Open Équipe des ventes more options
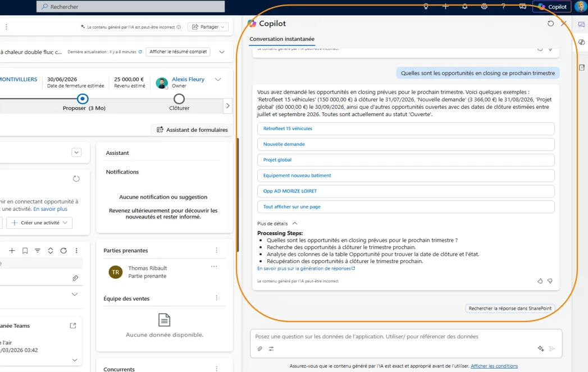The image size is (588, 372). pyautogui.click(x=216, y=298)
